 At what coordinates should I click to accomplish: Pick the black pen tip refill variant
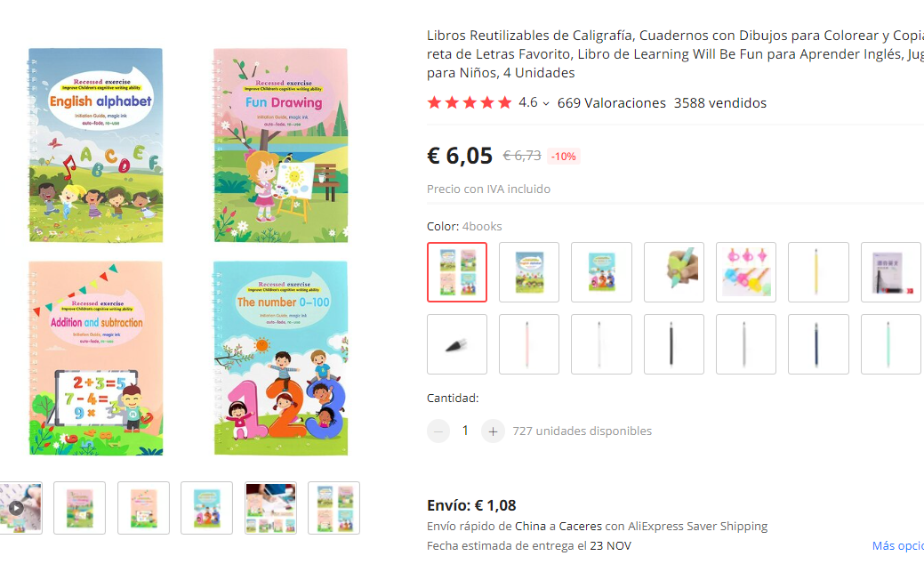click(457, 344)
